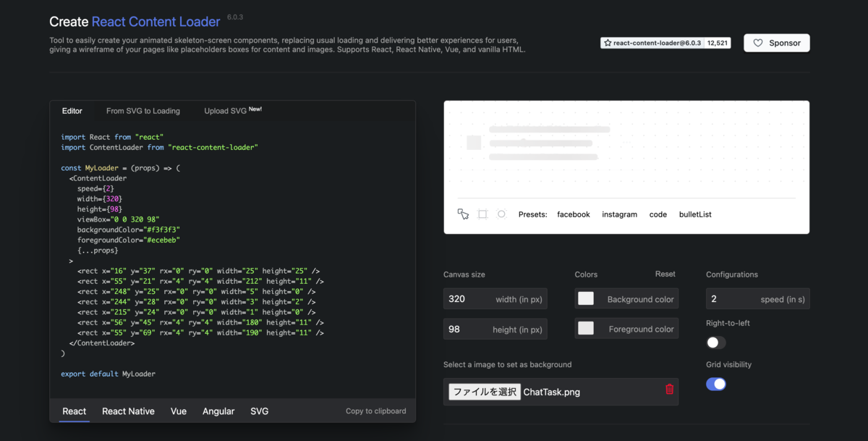Image resolution: width=868 pixels, height=441 pixels.
Task: Copy the code to clipboard
Action: coord(375,411)
